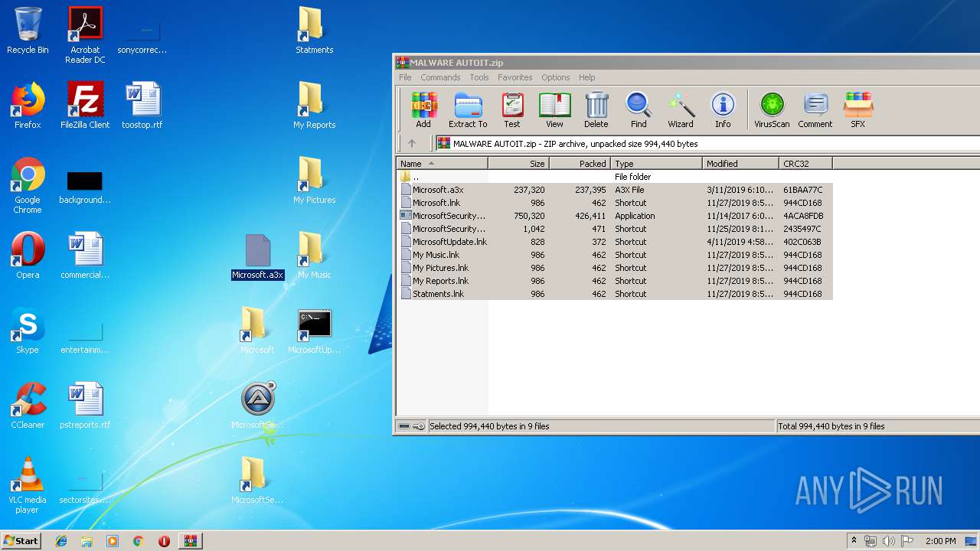This screenshot has height=551, width=980.
Task: Click the archive path address field
Action: coord(707,143)
